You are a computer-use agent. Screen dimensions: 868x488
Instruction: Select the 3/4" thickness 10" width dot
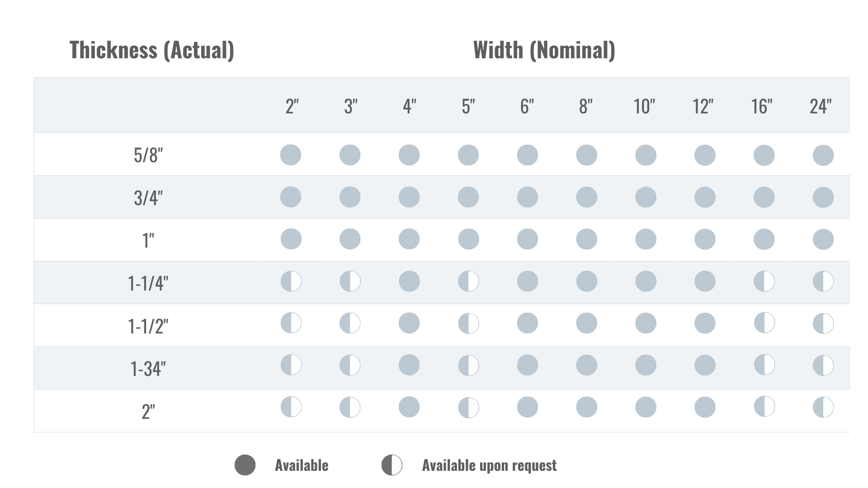point(646,197)
